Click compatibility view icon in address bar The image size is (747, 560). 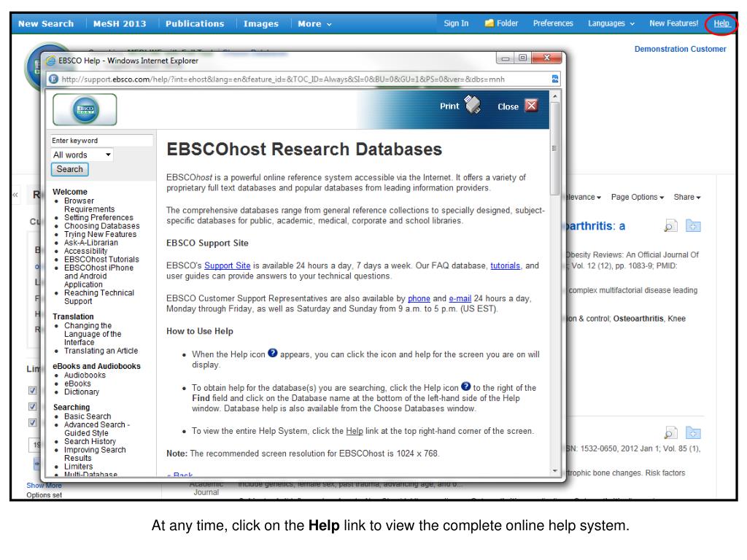click(555, 79)
